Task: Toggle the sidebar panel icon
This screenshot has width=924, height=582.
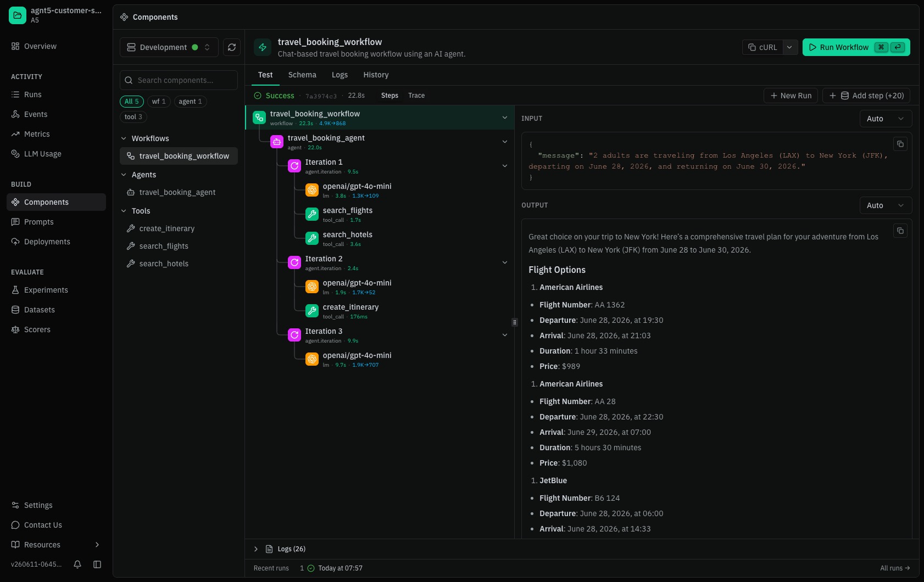Action: 97,564
